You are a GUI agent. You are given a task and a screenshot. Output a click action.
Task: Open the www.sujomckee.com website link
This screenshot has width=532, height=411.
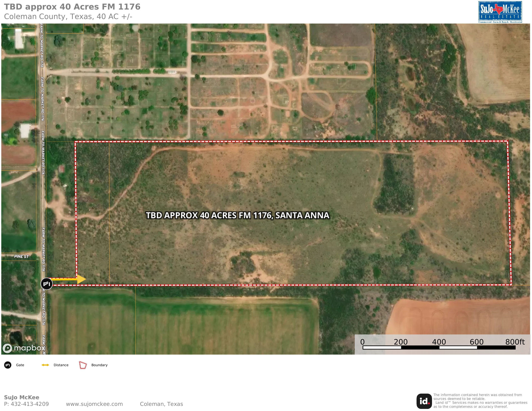click(x=94, y=404)
